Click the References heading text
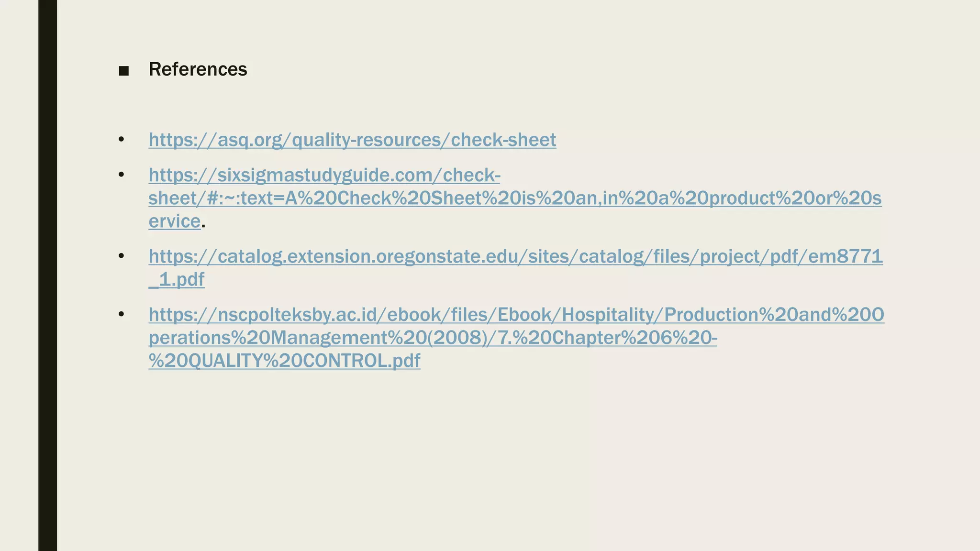 pos(198,69)
